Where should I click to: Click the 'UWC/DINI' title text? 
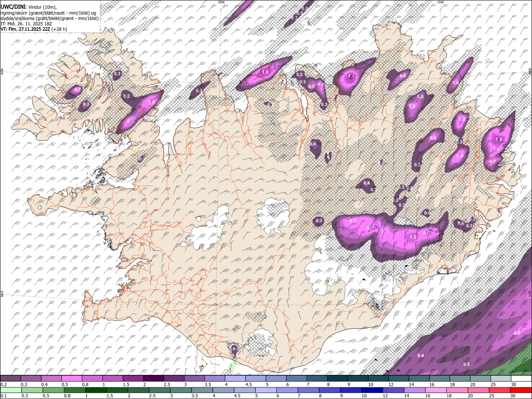click(x=13, y=6)
